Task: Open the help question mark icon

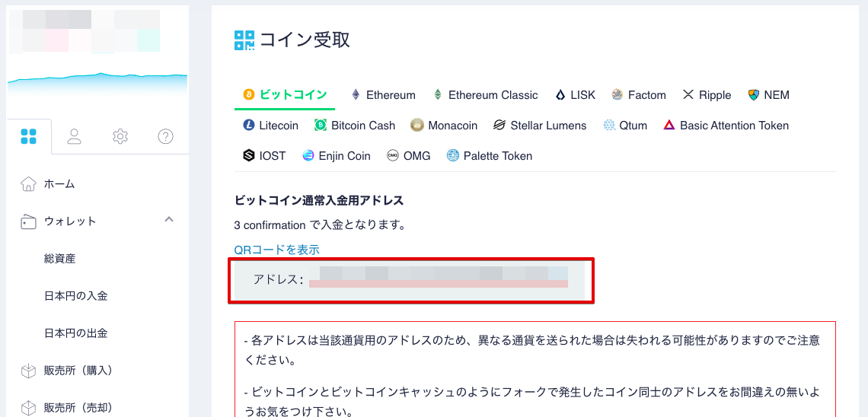Action: tap(165, 136)
